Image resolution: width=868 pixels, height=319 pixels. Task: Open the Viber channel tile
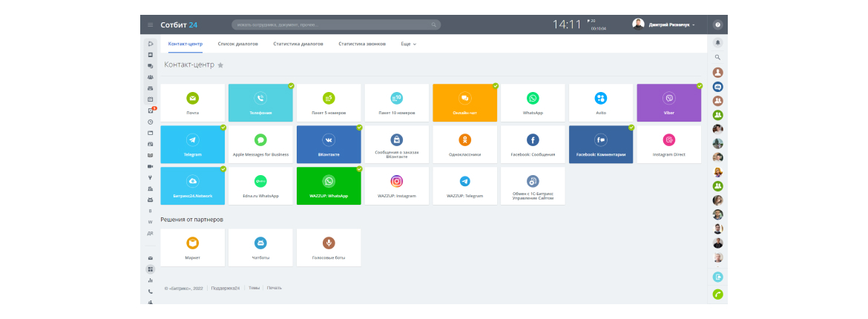(669, 103)
